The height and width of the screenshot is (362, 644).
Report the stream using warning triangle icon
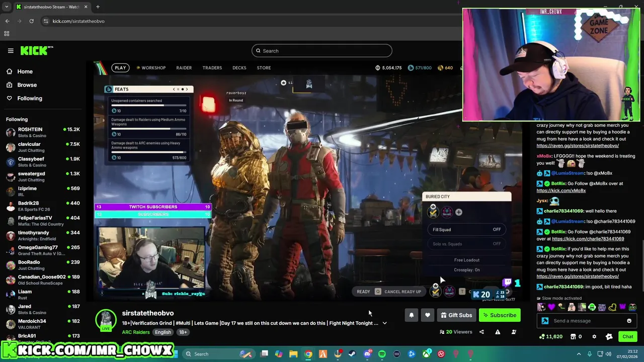coord(498,332)
